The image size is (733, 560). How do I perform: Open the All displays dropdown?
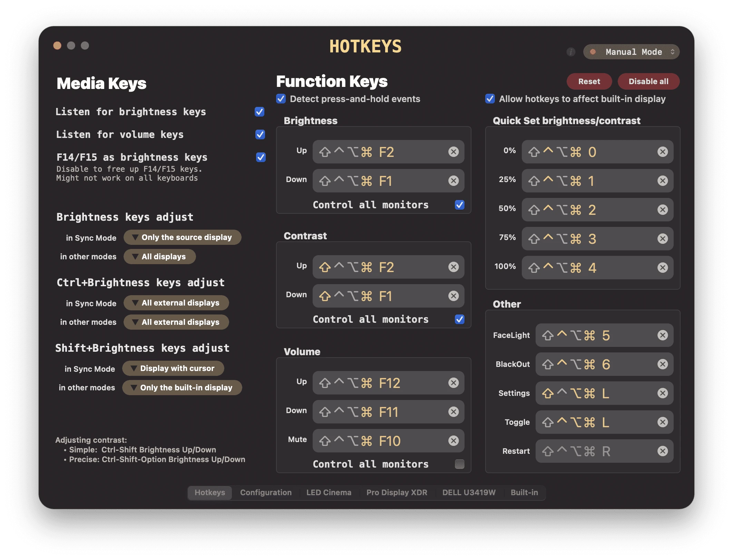[159, 257]
